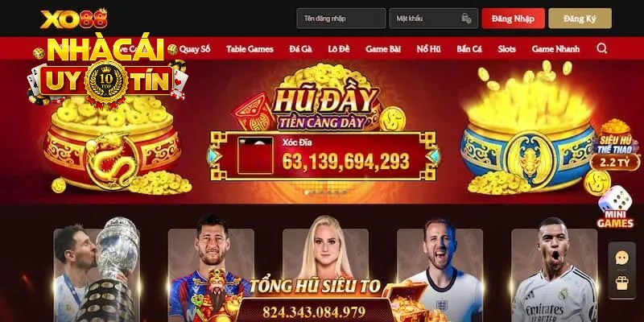Click the left jackpot carousel arrow
The width and height of the screenshot is (644, 322).
click(215, 156)
